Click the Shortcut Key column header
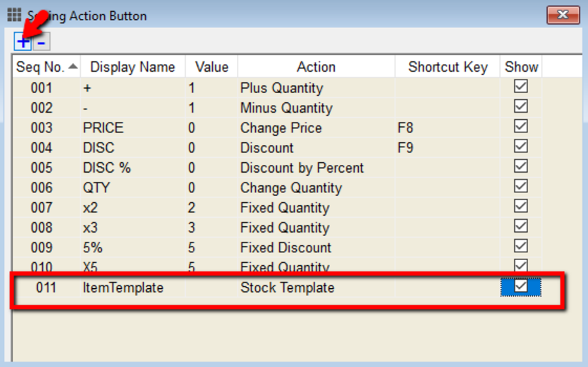 447,66
